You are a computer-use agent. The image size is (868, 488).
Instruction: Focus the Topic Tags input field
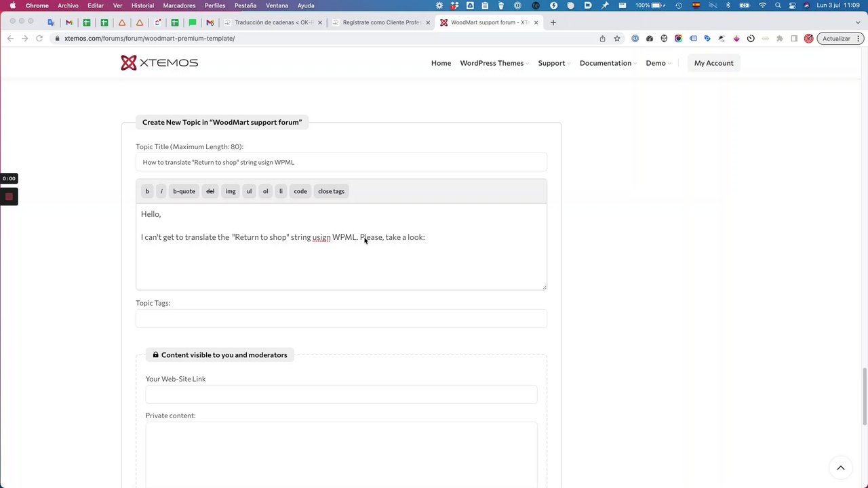(341, 319)
